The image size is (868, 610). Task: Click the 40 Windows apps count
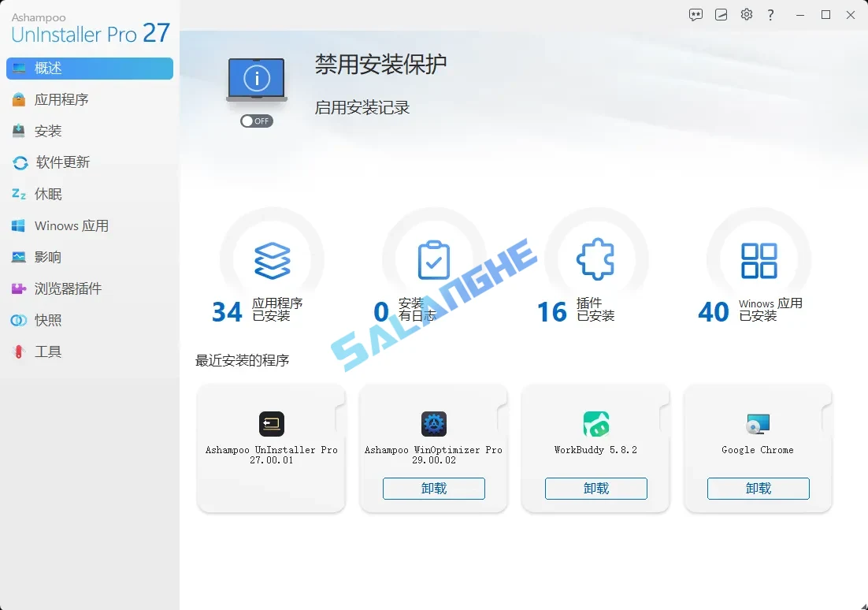[x=714, y=312]
